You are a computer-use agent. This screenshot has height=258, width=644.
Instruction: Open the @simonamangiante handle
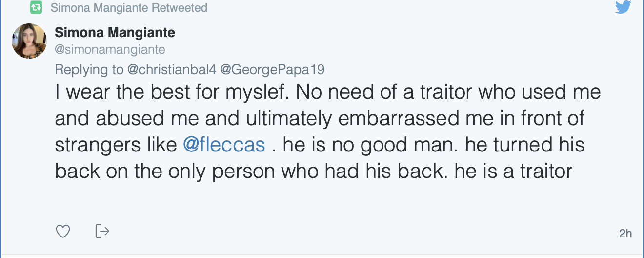click(110, 49)
